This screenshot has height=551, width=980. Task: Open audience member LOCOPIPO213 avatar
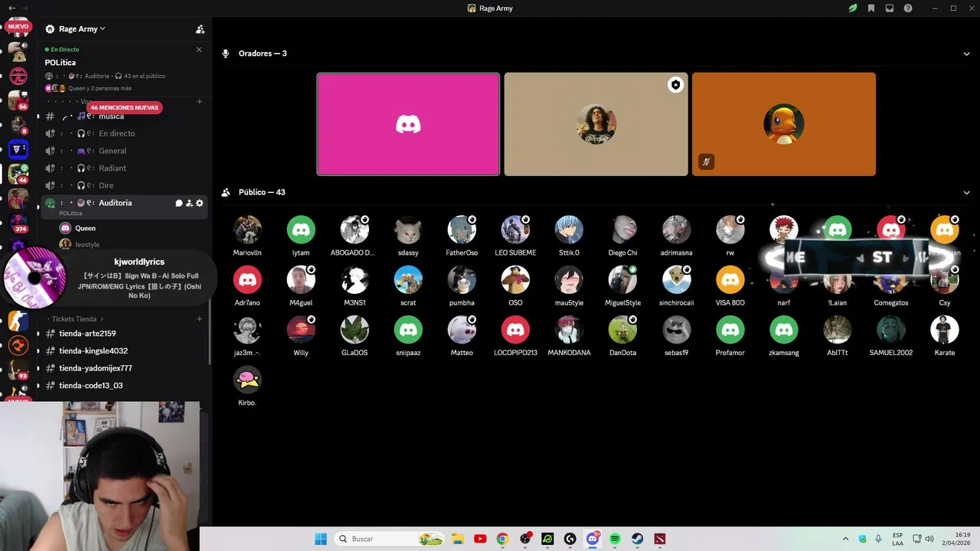point(515,330)
